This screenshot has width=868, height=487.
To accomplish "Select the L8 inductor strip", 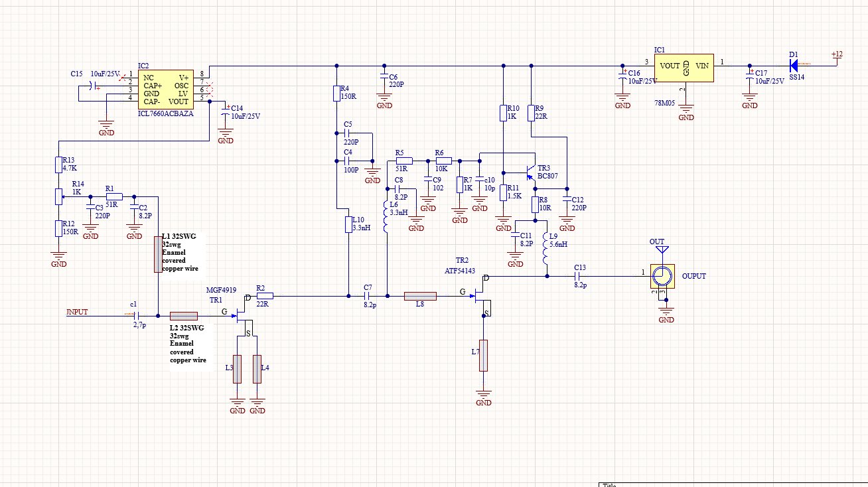I will [x=419, y=296].
